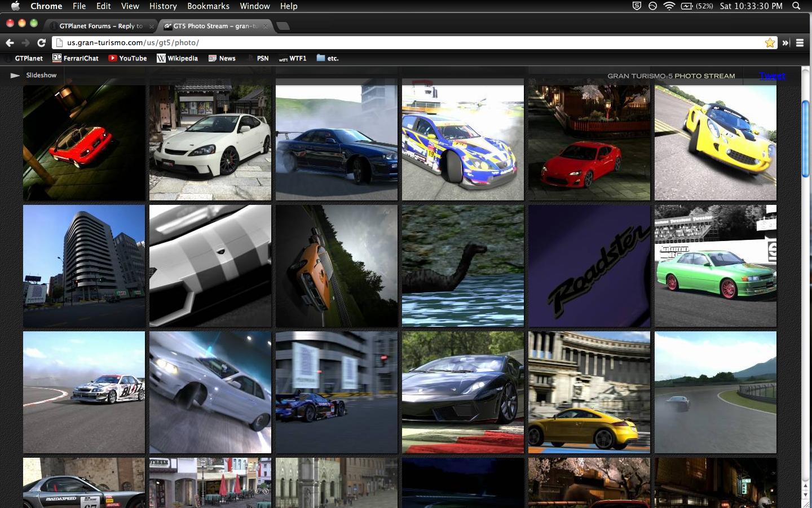Viewport: 812px width, 508px height.
Task: Open the File menu
Action: coord(79,6)
